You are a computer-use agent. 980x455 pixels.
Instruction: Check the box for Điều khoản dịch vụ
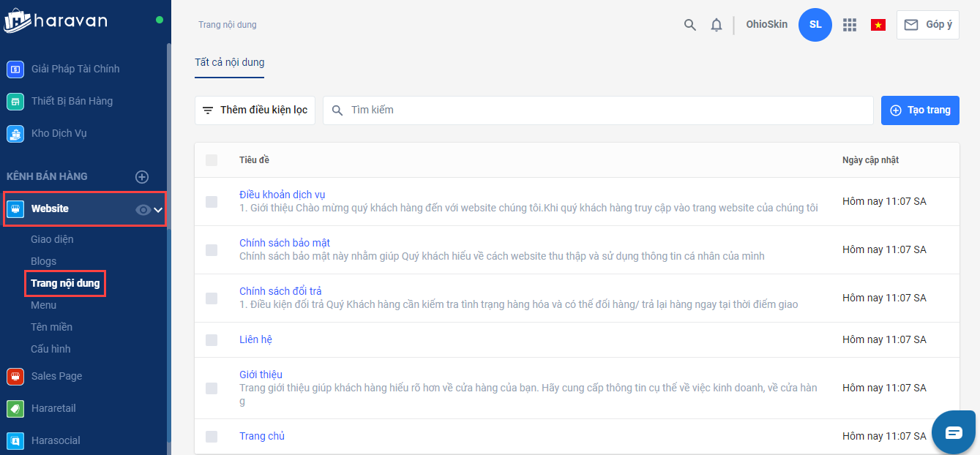[x=212, y=201]
